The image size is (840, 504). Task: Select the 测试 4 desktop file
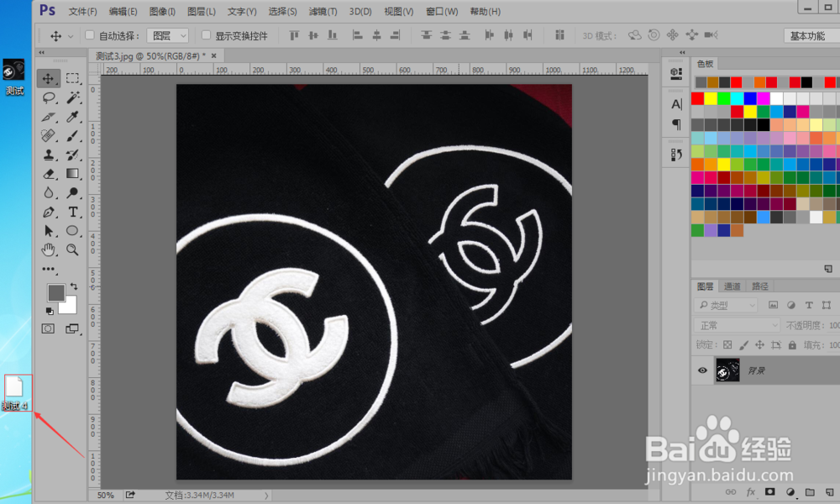point(15,393)
